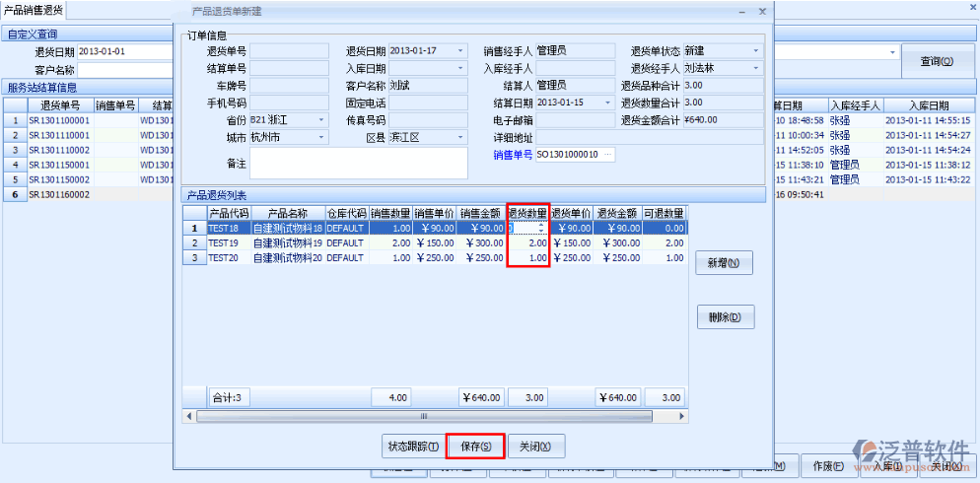980x483 pixels.
Task: Expand the 城市 dropdown showing 杭州市
Action: click(x=321, y=138)
